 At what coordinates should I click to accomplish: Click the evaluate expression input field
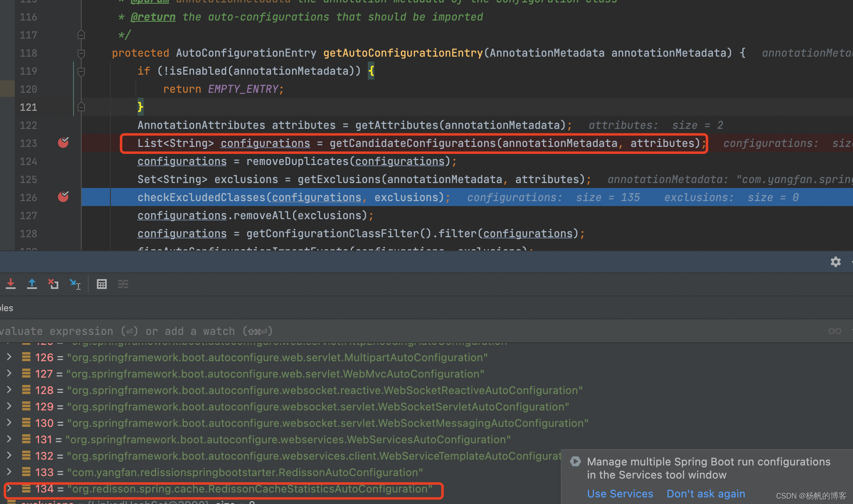pos(287,331)
